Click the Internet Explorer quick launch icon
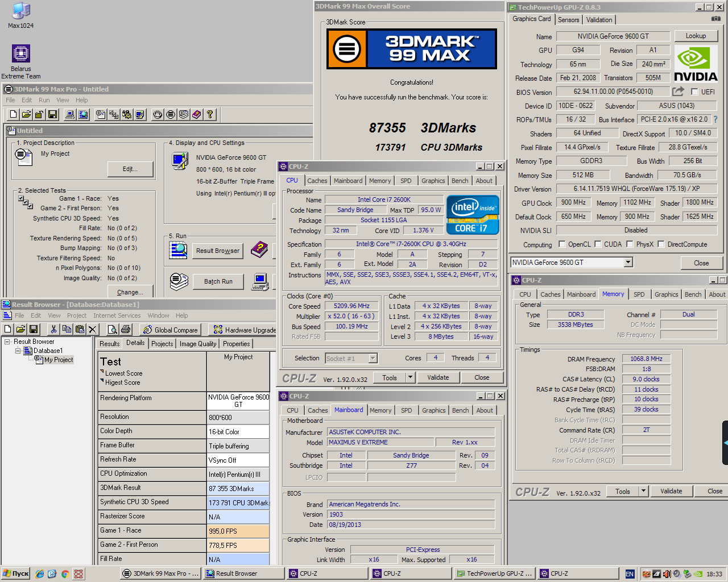This screenshot has height=582, width=728. [39, 574]
